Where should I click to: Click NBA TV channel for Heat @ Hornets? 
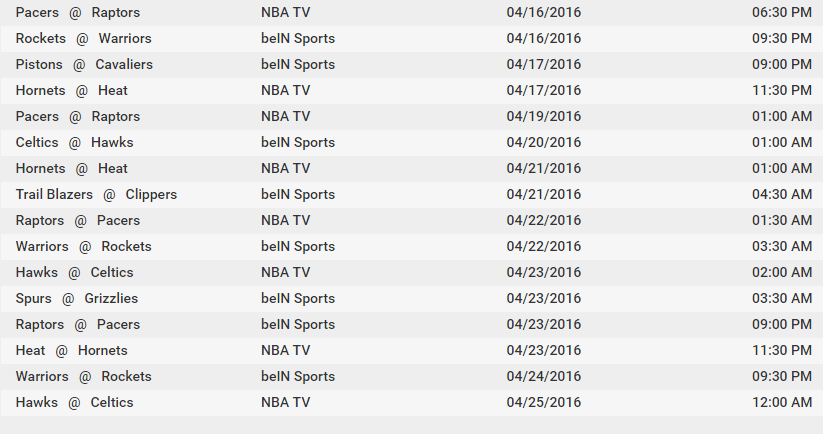(x=286, y=350)
